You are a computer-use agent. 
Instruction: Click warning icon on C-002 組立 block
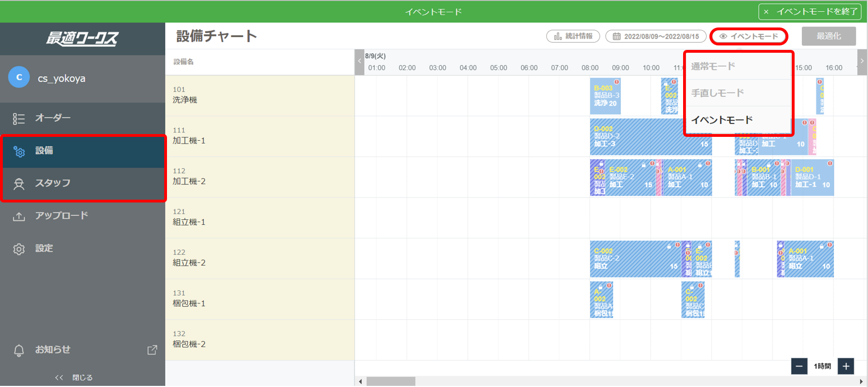coord(677,245)
